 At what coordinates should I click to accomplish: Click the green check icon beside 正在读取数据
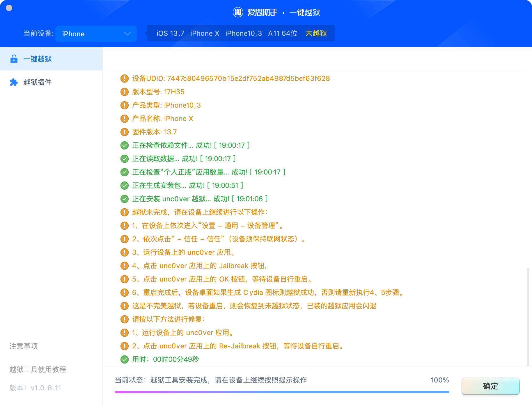(x=125, y=159)
